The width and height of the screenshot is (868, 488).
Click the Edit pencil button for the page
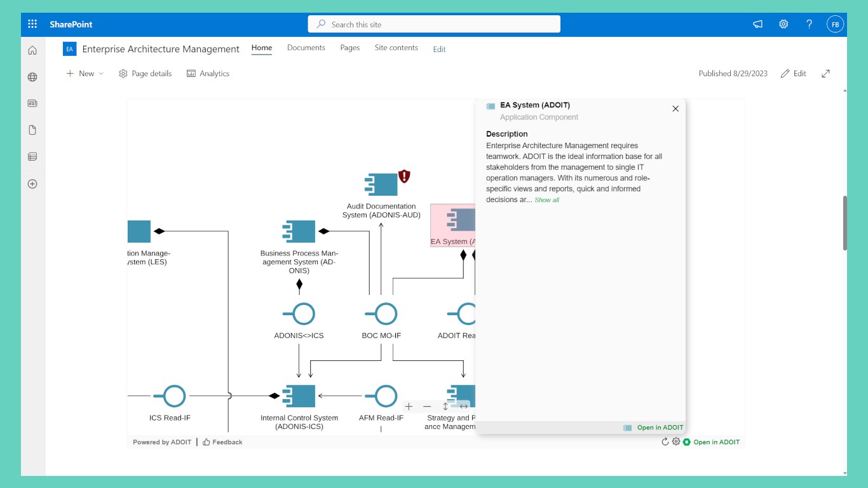[794, 74]
